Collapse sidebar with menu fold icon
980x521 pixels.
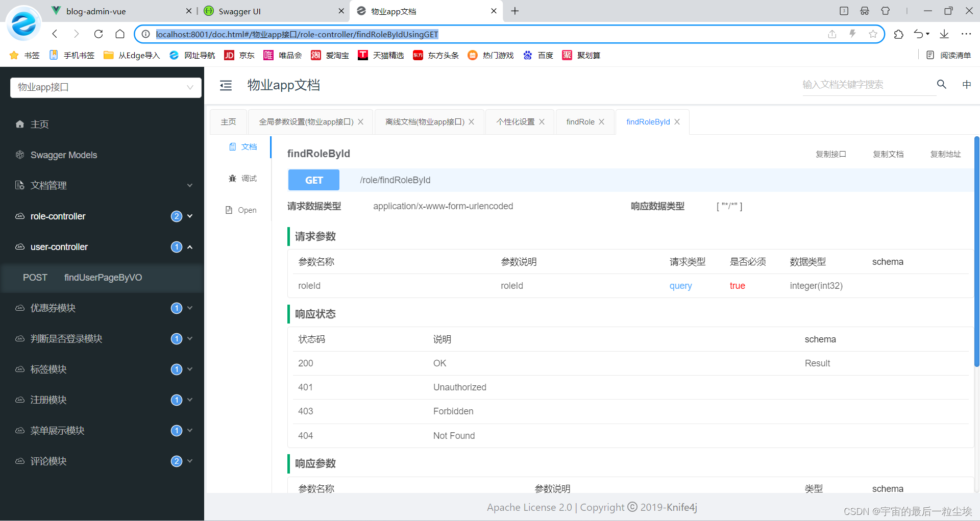[x=226, y=85]
